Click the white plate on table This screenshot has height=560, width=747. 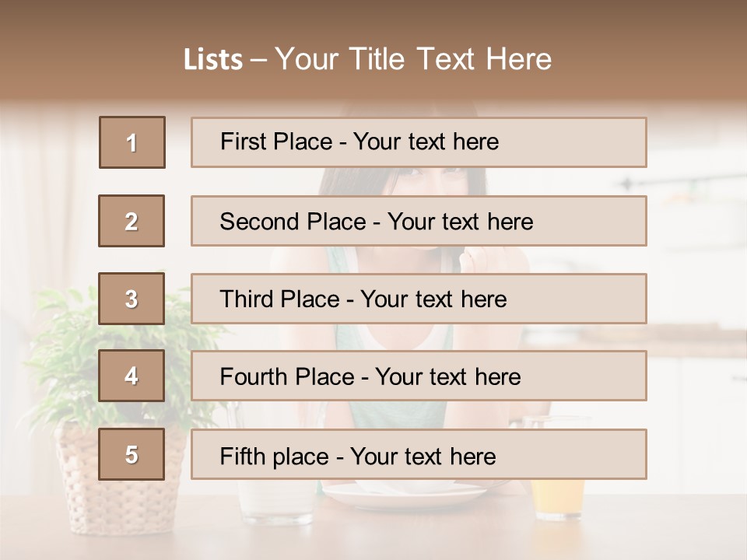point(405,495)
